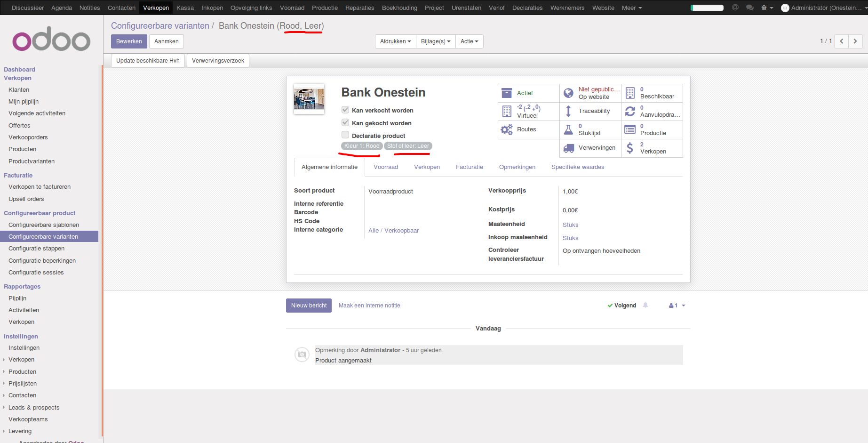
Task: Open the Traceability report via the arrows icon
Action: [568, 111]
